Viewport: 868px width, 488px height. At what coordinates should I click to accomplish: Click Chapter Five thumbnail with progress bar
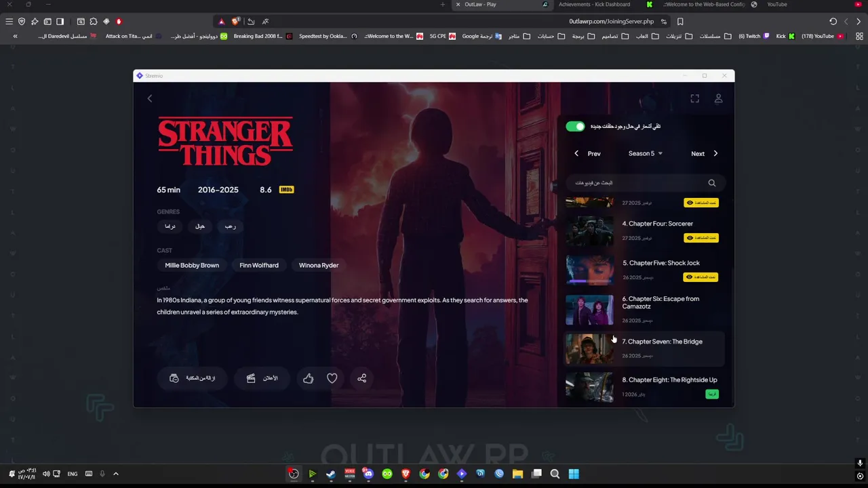589,270
